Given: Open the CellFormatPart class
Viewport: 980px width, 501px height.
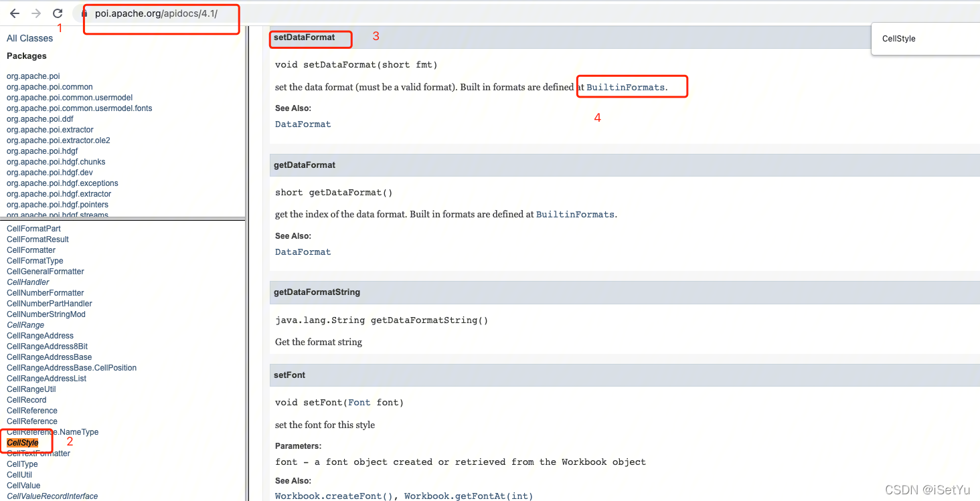Looking at the screenshot, I should [x=33, y=229].
